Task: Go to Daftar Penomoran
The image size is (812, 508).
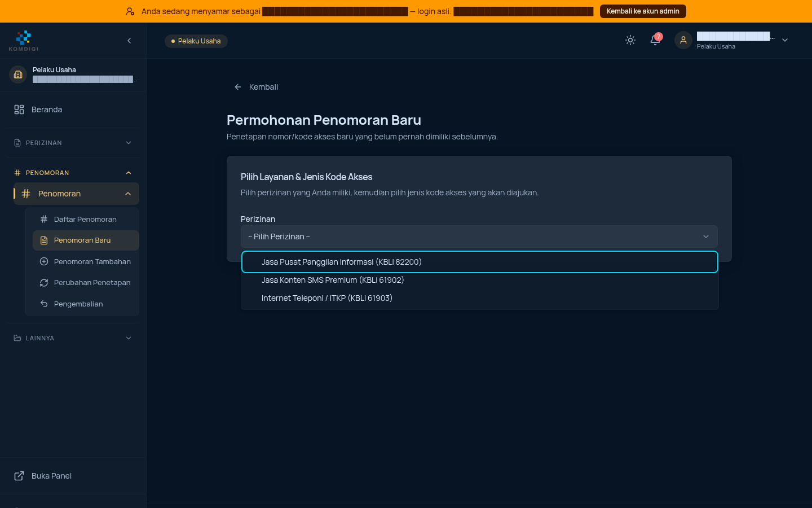Action: (x=86, y=219)
